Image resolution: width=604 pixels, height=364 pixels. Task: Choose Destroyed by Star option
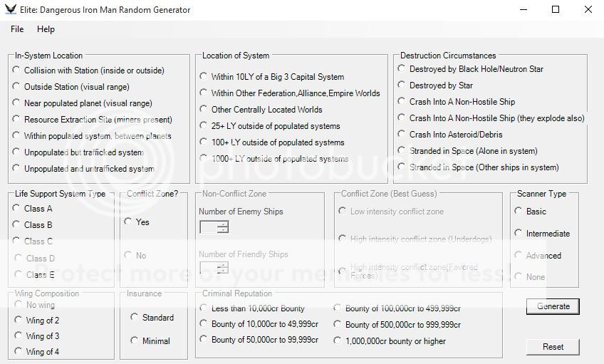(435, 85)
